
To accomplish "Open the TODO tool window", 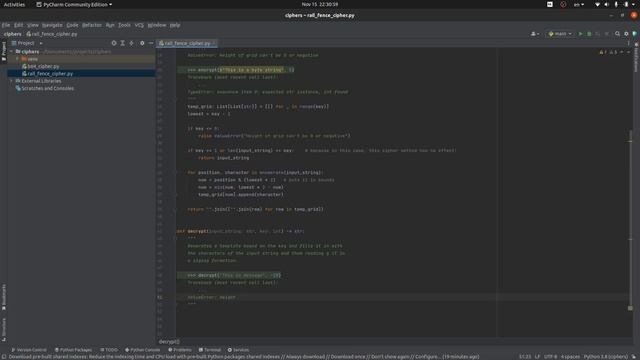I will pos(109,350).
